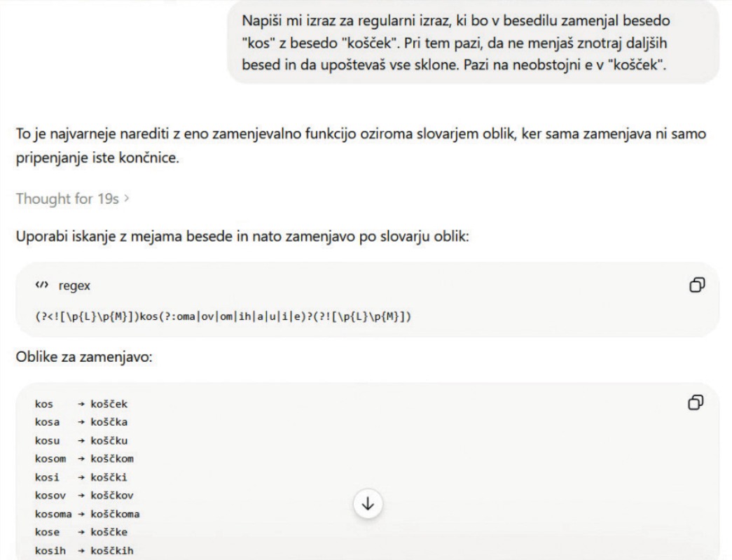Click the 'kosa → koščka' row
732x560 pixels.
(x=81, y=422)
